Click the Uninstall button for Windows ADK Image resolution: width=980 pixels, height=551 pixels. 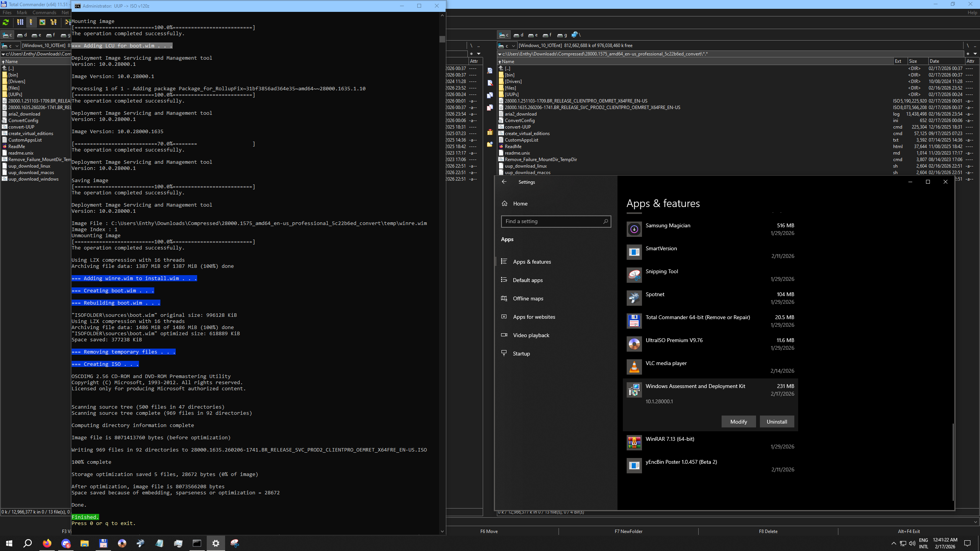pyautogui.click(x=777, y=422)
